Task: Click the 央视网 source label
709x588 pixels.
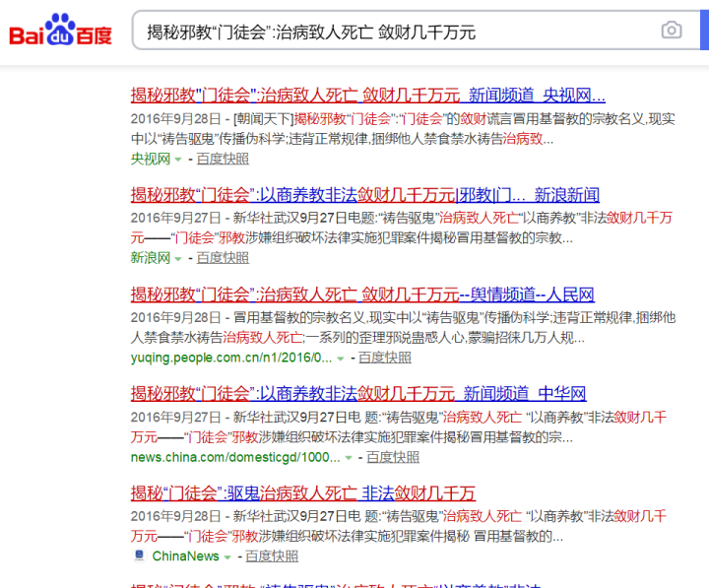Action: coord(150,159)
